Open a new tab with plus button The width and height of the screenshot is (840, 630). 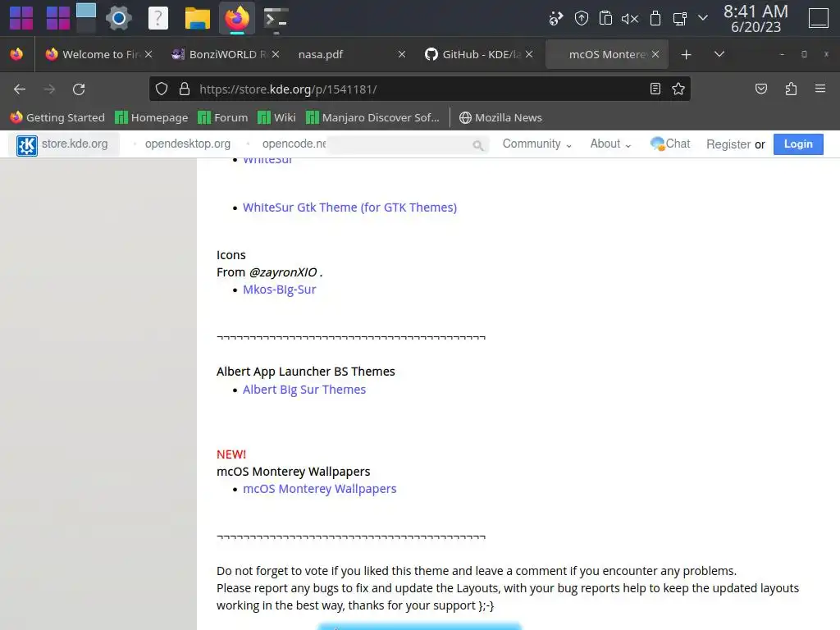686,55
